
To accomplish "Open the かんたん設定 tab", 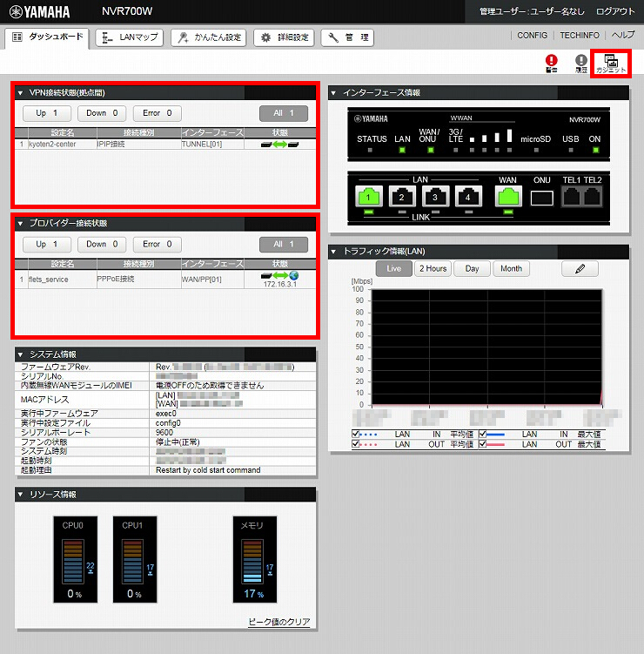I will click(209, 37).
